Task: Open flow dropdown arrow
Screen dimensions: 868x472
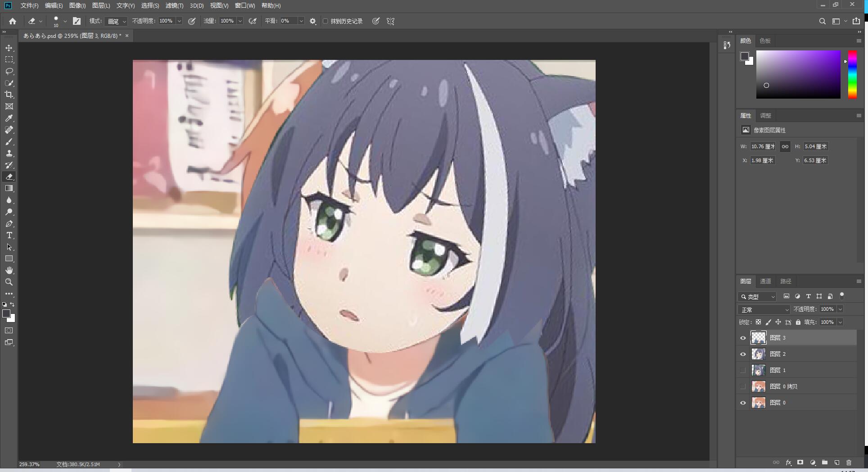Action: (240, 21)
